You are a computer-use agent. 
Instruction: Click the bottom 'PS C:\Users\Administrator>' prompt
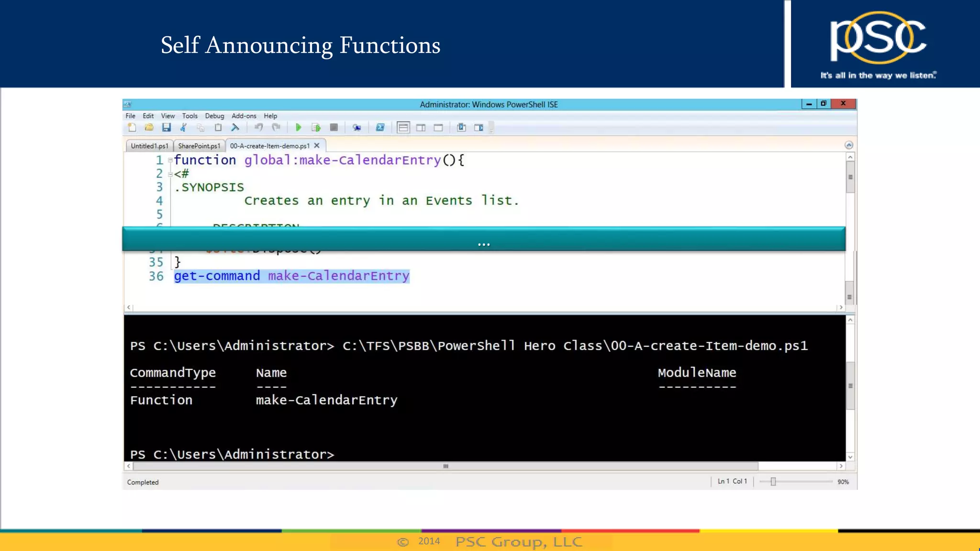tap(232, 454)
